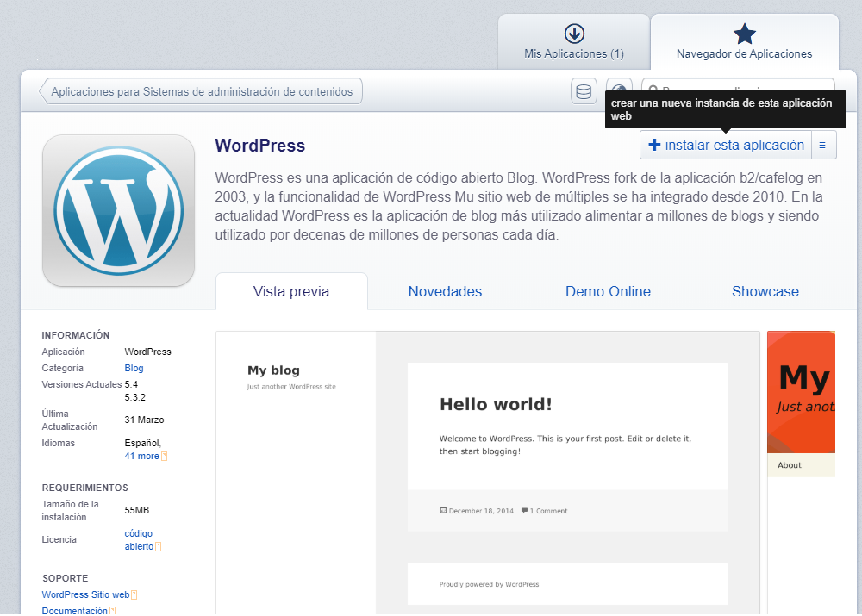This screenshot has height=616, width=862.
Task: Click the 'SOPORTE' section heading
Action: [x=66, y=578]
